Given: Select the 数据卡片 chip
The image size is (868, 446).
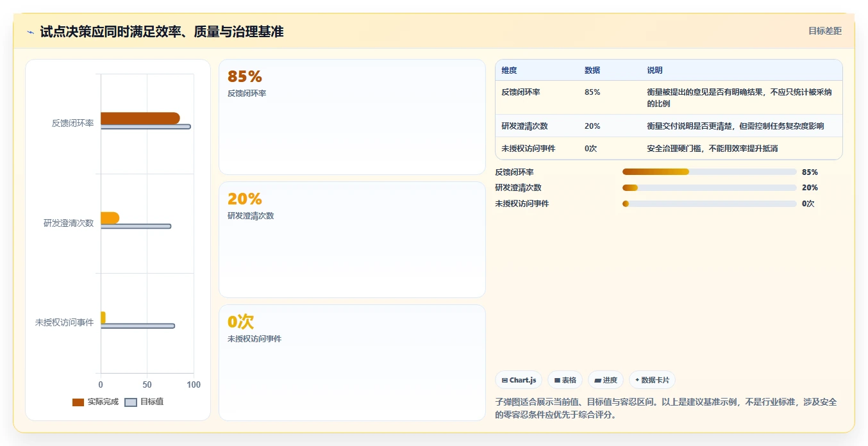Looking at the screenshot, I should click(x=652, y=380).
